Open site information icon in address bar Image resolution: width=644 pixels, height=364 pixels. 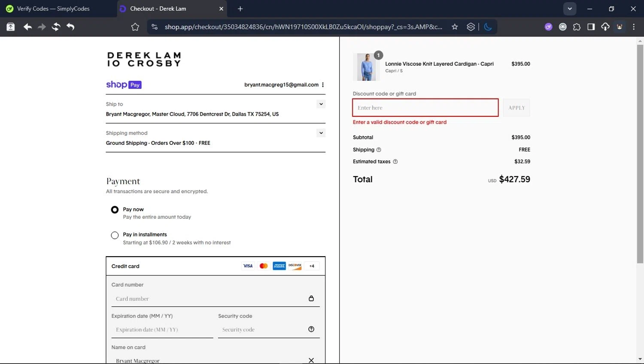[155, 27]
